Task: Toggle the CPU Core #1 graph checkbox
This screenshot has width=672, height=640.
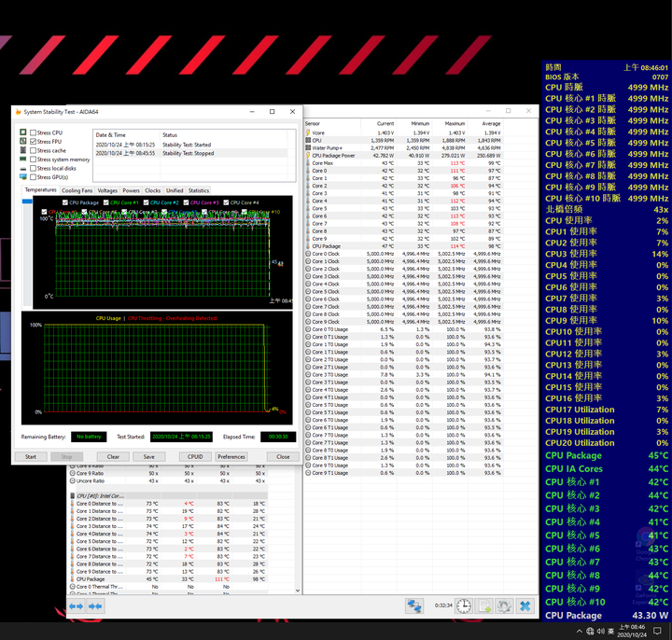Action: [105, 202]
